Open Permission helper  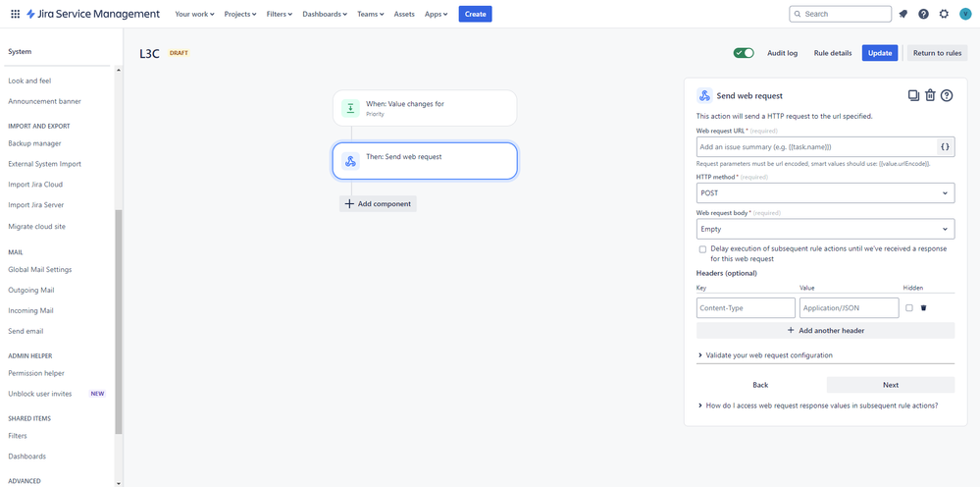[x=36, y=373]
